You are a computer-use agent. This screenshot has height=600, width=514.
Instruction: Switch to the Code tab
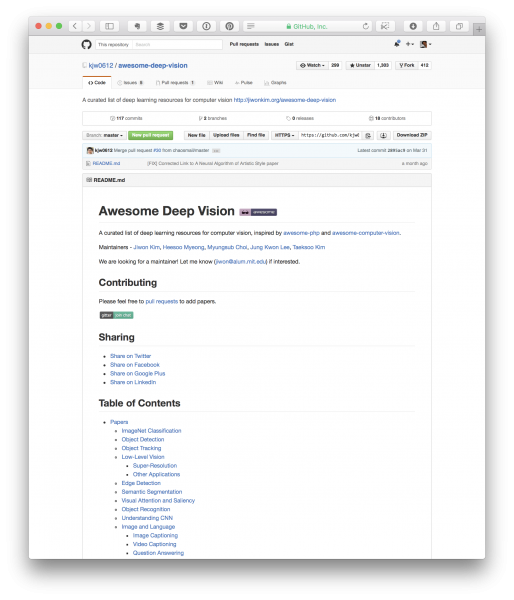(97, 83)
